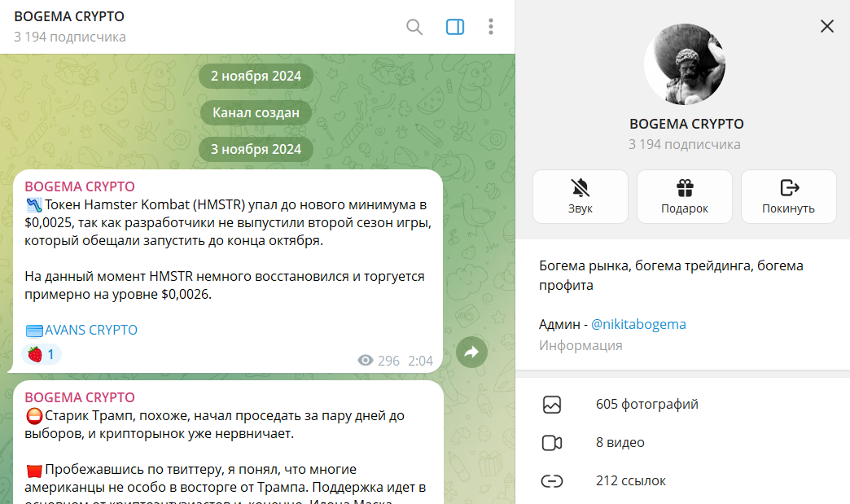Click the Канал создан service message

coord(256,112)
